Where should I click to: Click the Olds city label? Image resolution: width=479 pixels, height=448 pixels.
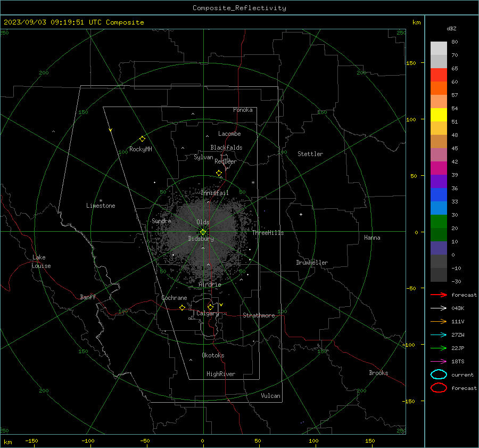tap(203, 222)
